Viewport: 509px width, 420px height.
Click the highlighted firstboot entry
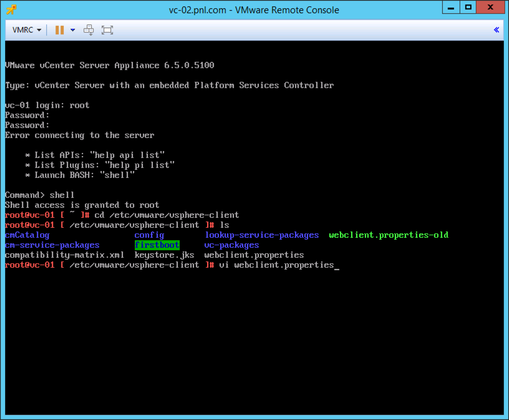[x=157, y=245]
